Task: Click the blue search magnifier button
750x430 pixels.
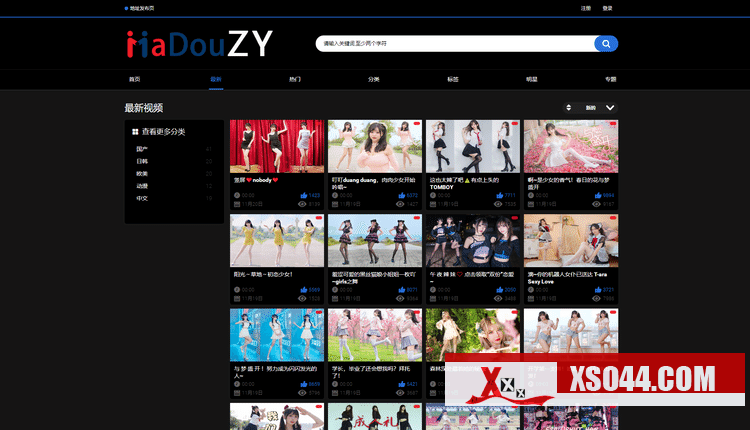Action: [x=606, y=44]
